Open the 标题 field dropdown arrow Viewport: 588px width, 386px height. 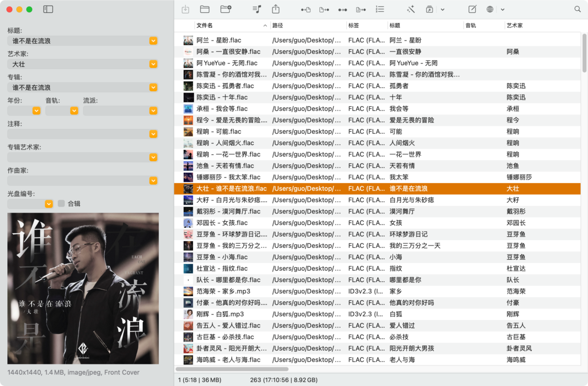[153, 41]
